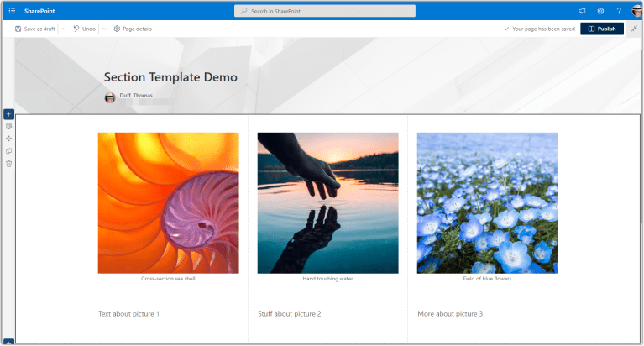Expand the Save as draft dropdown arrow
This screenshot has height=346, width=644.
[64, 29]
